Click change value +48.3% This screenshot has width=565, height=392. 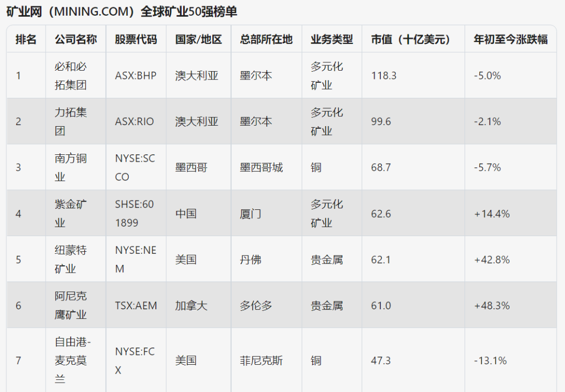(x=492, y=306)
